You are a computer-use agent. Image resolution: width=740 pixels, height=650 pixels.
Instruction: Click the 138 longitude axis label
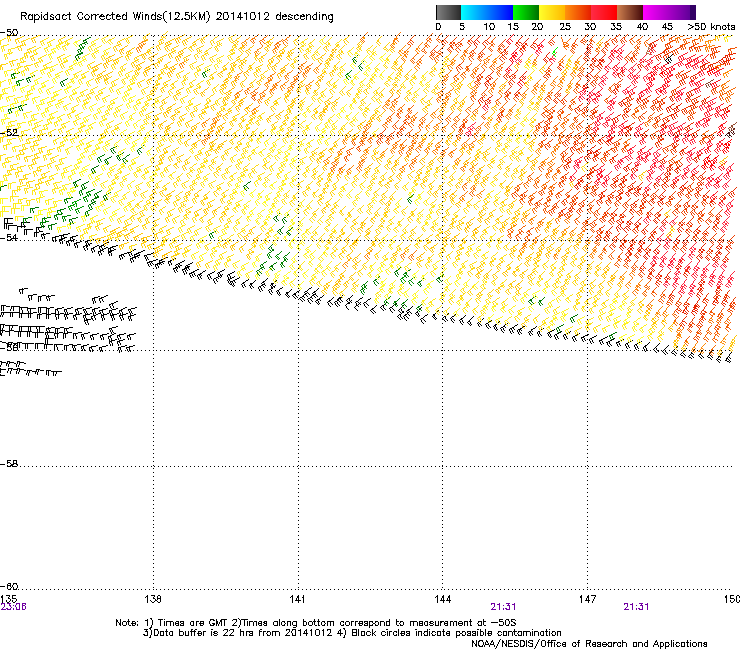click(153, 599)
